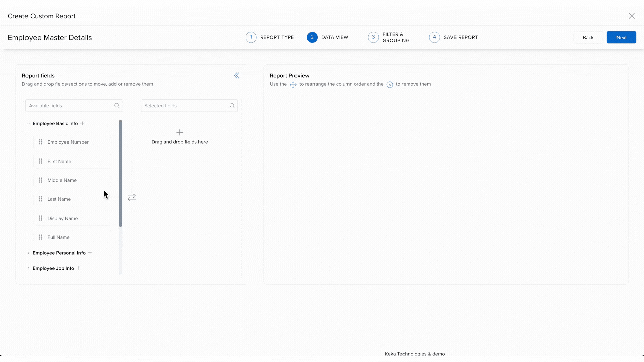Add all Employee Basic Info fields with plus icon

point(83,123)
